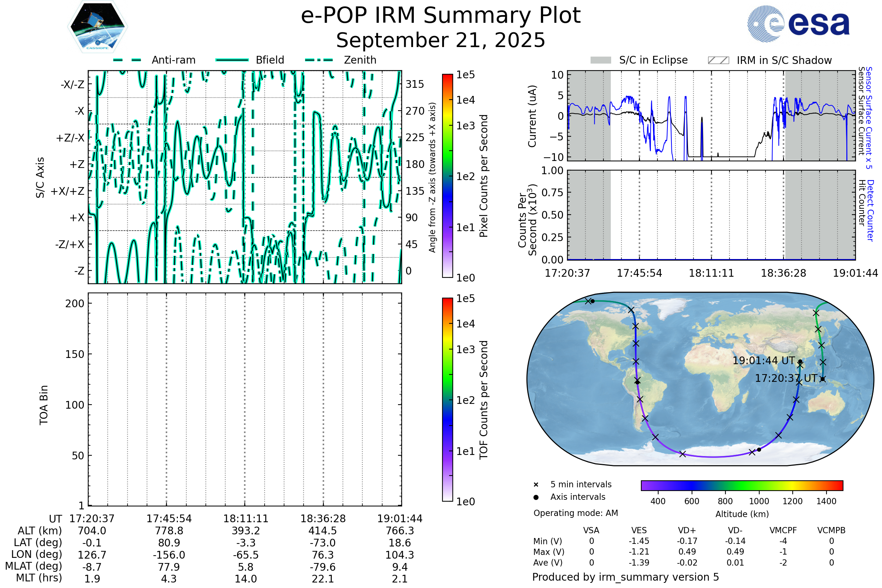
Task: Click the Altitude (km) color bar
Action: coord(742,485)
